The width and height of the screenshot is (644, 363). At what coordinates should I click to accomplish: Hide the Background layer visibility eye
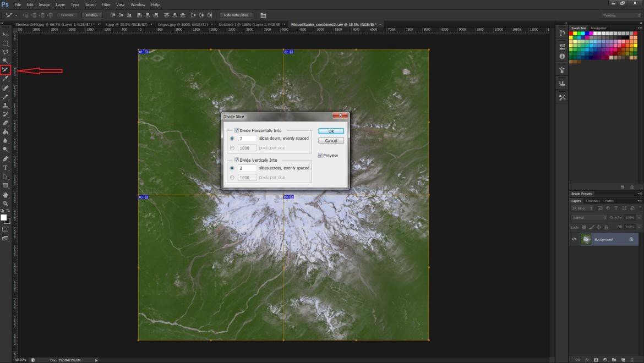pos(574,239)
